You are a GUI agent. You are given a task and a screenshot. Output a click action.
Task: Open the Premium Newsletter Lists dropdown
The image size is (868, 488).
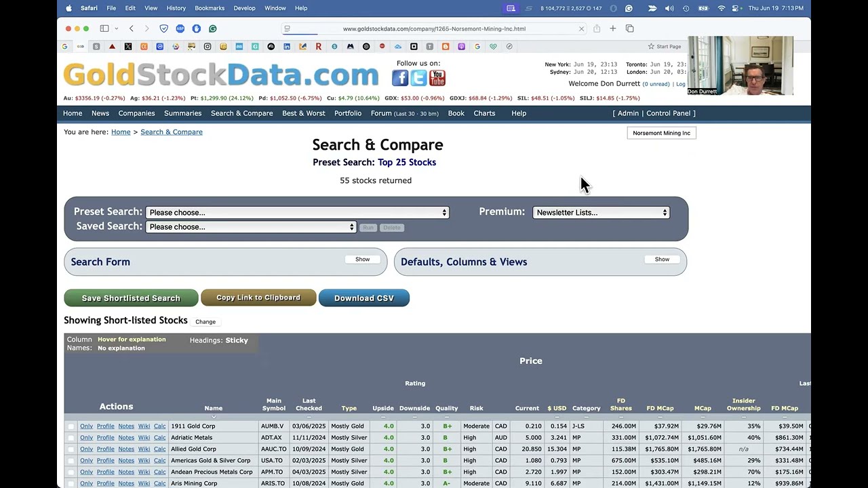601,212
